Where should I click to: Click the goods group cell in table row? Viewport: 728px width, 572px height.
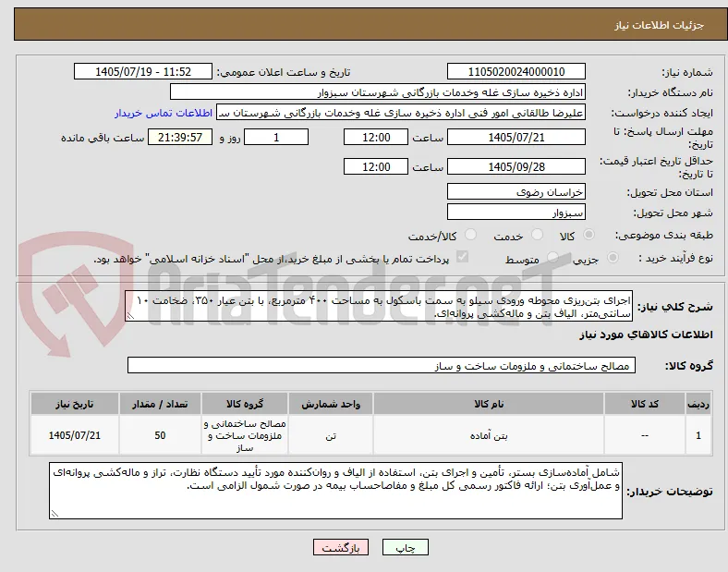point(245,435)
